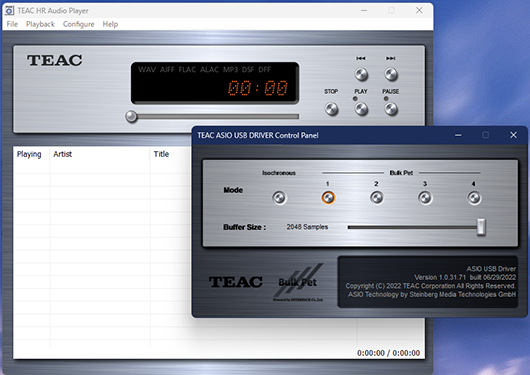Select Bulk Pet mode 2 knob
This screenshot has width=530, height=375.
[377, 198]
